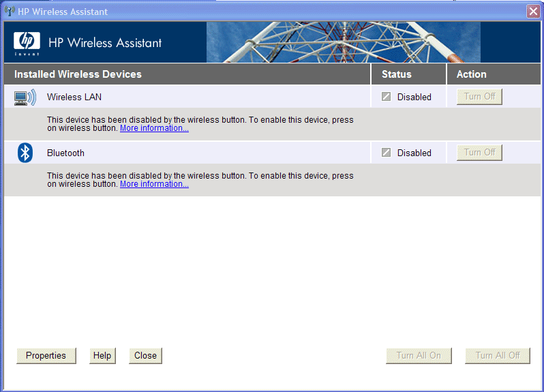Click the antenna icon in title bar

click(x=10, y=11)
